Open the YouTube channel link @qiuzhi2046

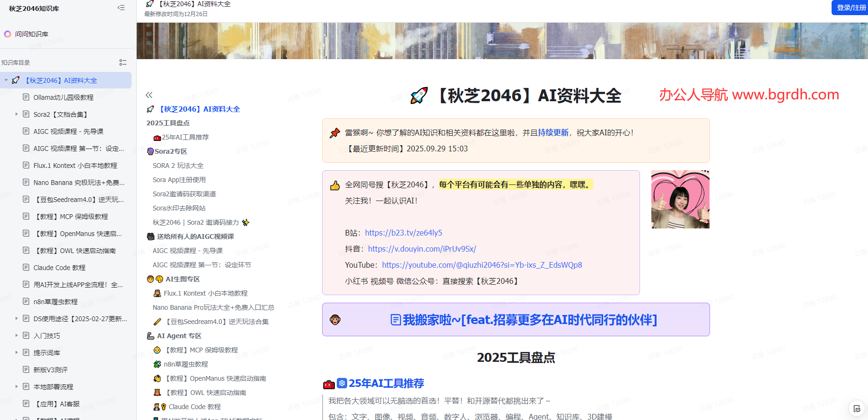(x=482, y=265)
